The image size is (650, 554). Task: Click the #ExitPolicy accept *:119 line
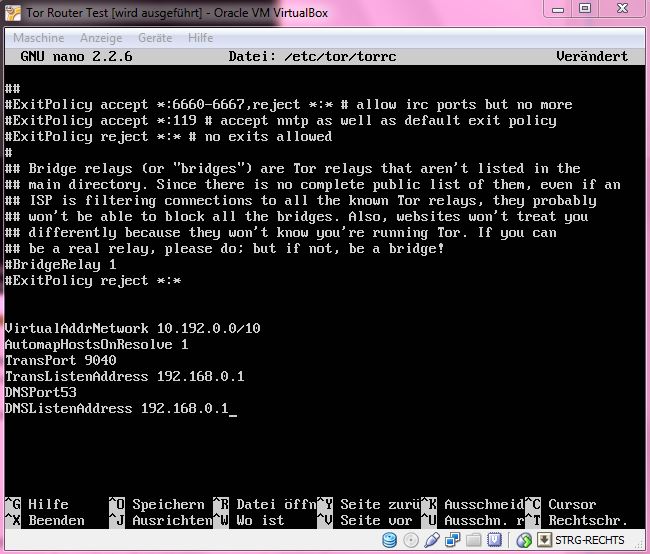click(x=281, y=121)
